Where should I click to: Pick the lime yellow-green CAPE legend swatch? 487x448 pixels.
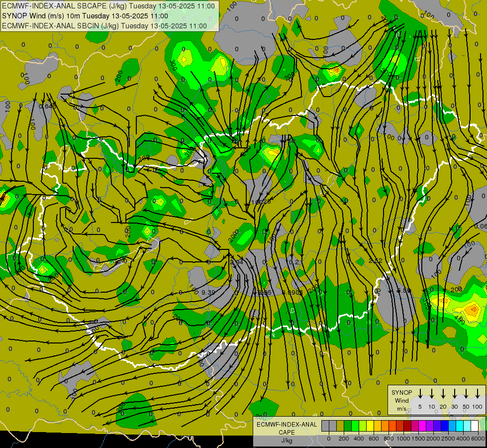[x=363, y=426]
